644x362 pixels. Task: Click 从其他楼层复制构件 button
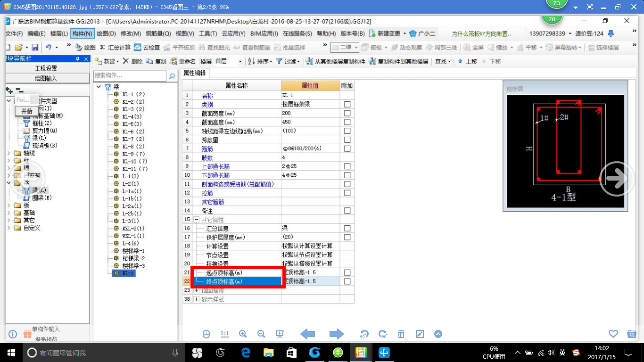pos(335,61)
